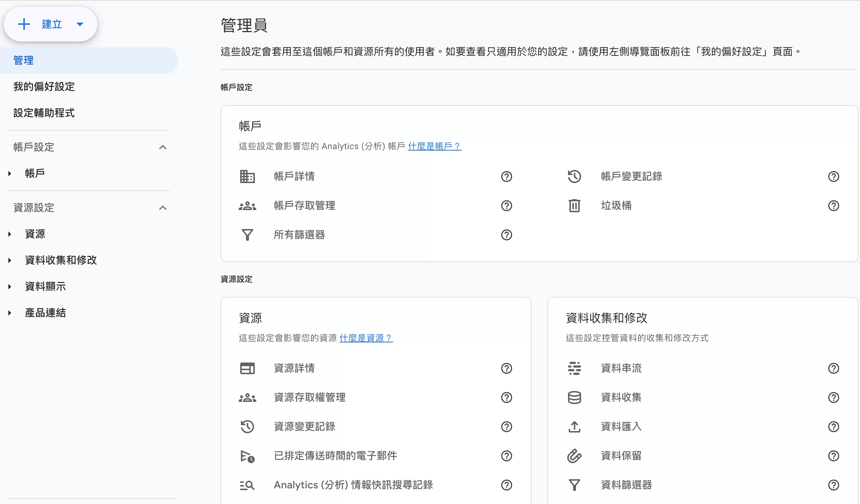Click the 資料匯入 upload icon
The width and height of the screenshot is (860, 504).
tap(574, 427)
